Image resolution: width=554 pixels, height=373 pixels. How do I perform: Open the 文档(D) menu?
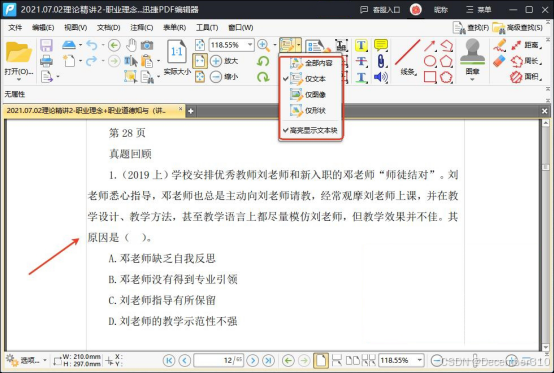point(108,28)
